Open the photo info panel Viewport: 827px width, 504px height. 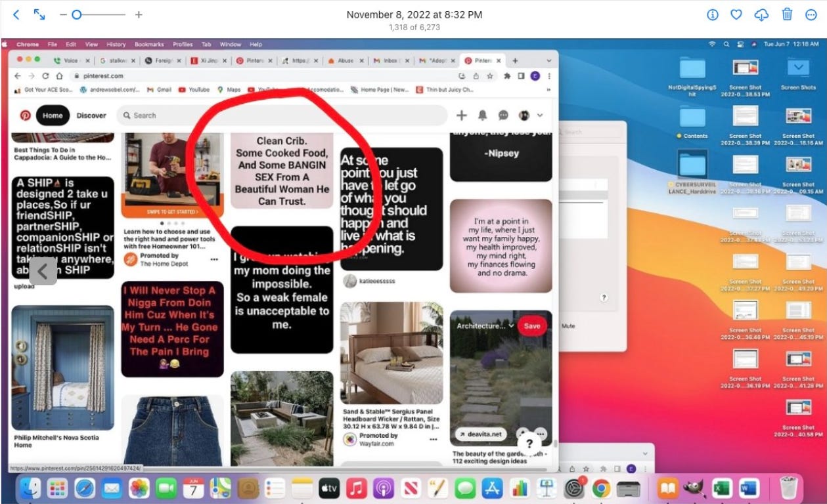[x=712, y=14]
